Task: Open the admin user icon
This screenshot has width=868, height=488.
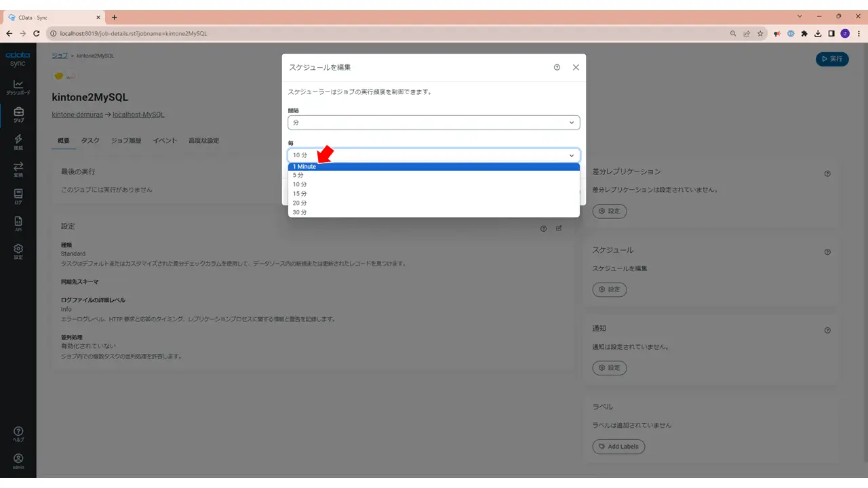Action: 18,462
